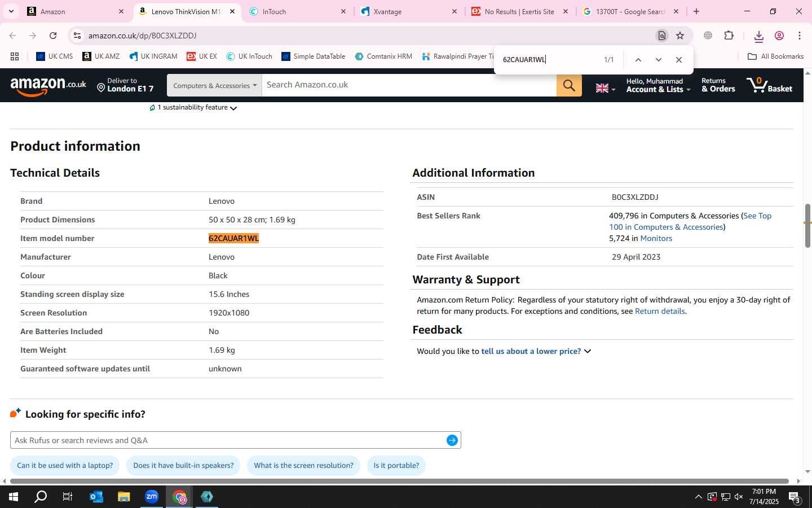Open Outlook from the taskbar
This screenshot has width=812, height=508.
tap(96, 497)
